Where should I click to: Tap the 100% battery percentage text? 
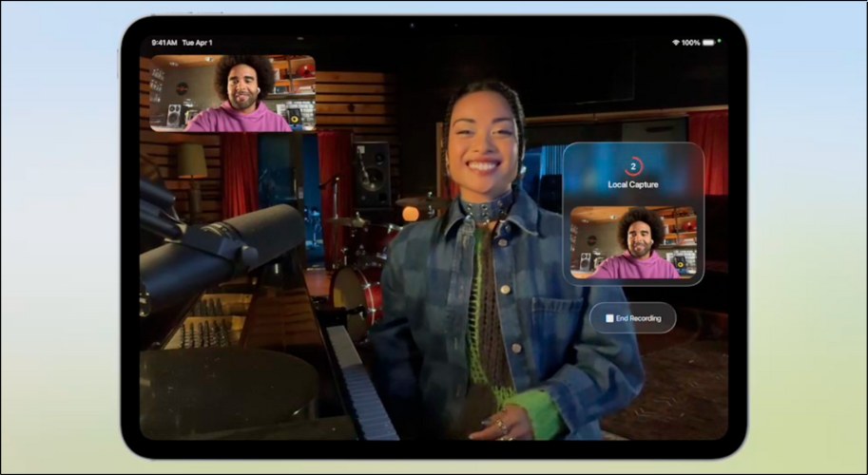[x=690, y=43]
